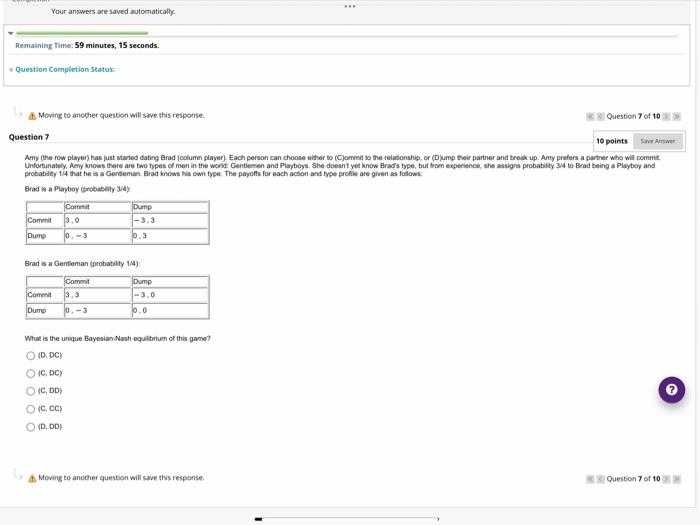700x525 pixels.
Task: Click 'Commit' column header in Gentleman table
Action: pyautogui.click(x=98, y=282)
